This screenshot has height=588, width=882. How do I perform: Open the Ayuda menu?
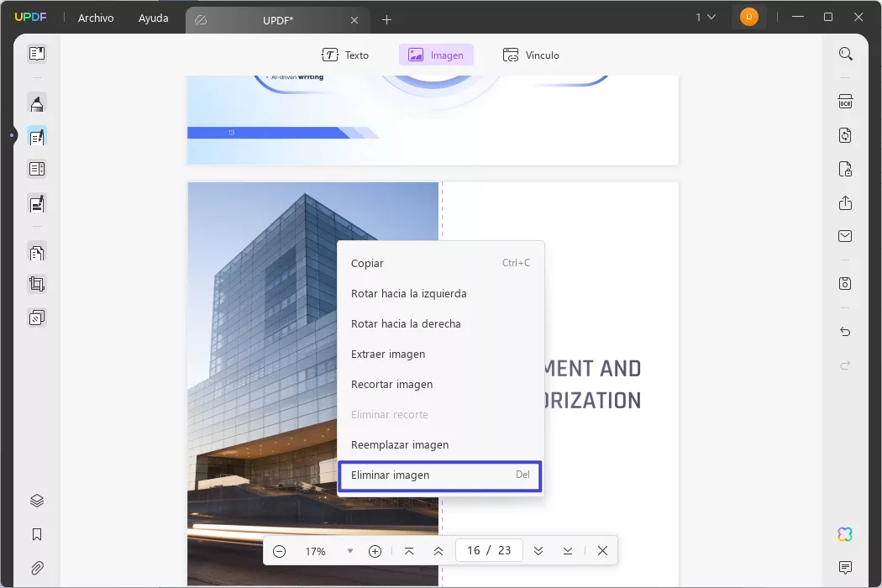(x=154, y=18)
